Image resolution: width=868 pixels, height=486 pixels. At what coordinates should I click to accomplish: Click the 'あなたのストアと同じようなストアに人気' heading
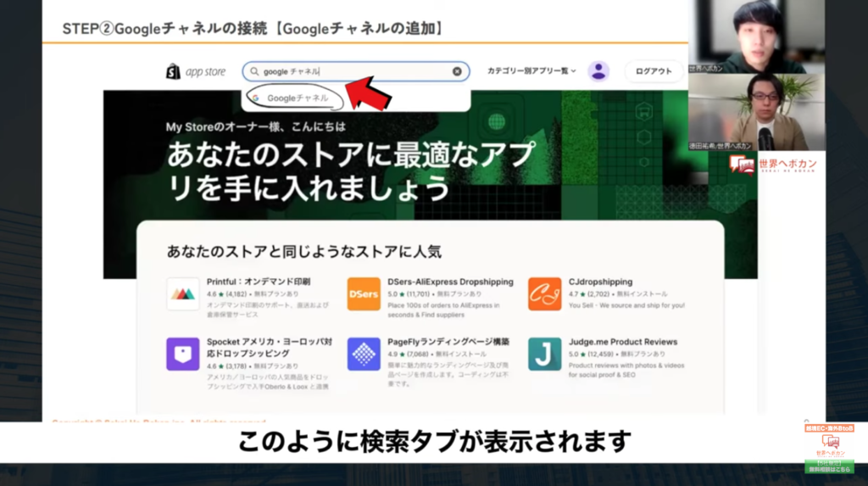click(304, 252)
